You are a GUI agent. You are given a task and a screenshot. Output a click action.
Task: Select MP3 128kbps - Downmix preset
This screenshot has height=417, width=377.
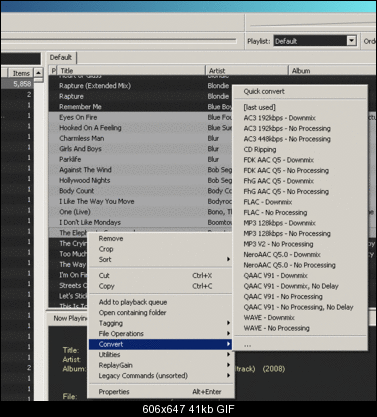pyautogui.click(x=300, y=223)
